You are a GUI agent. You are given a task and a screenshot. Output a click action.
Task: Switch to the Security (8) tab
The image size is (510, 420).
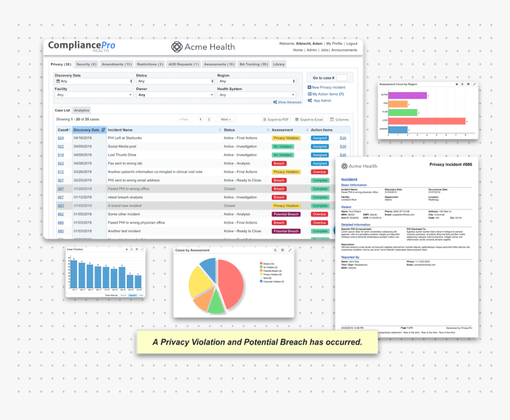tap(87, 65)
